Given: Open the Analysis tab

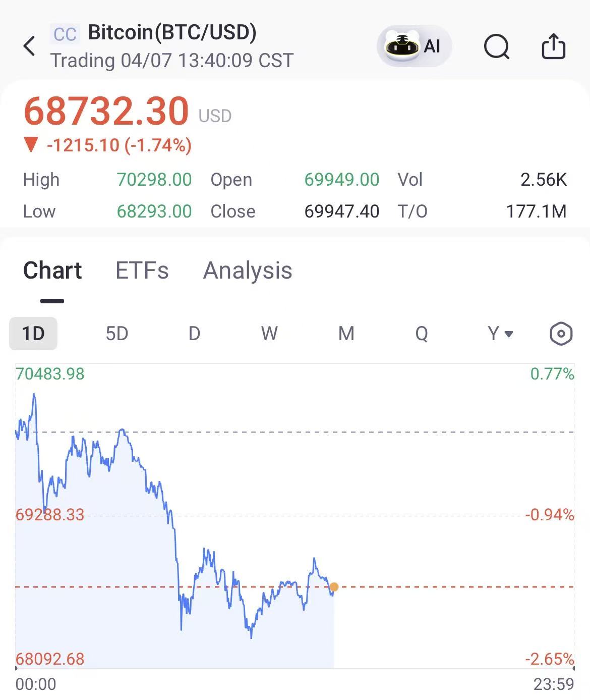Looking at the screenshot, I should click(x=248, y=271).
